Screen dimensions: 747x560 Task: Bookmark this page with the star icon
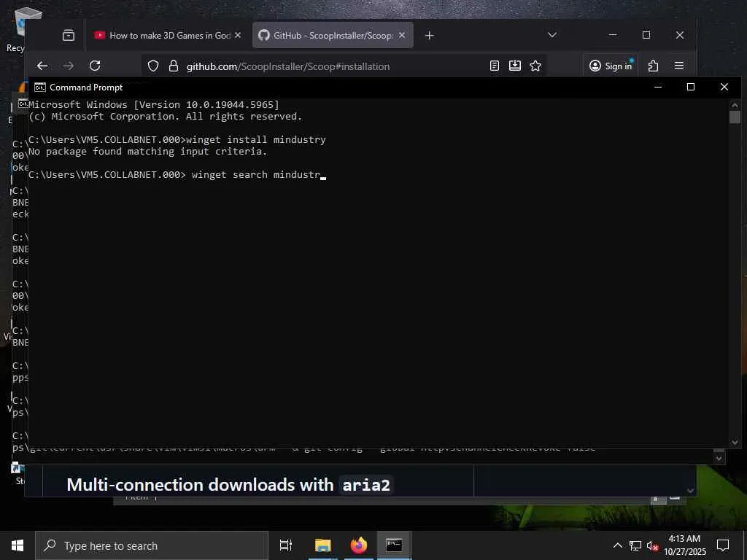pyautogui.click(x=535, y=66)
